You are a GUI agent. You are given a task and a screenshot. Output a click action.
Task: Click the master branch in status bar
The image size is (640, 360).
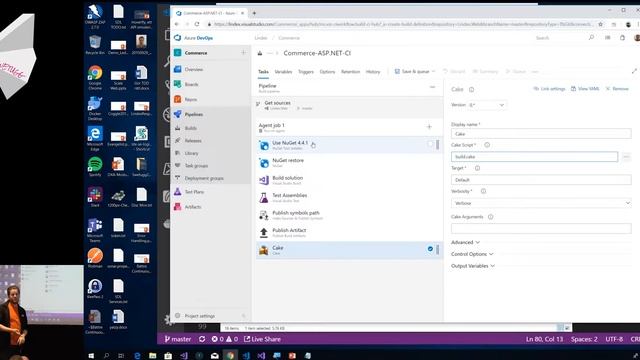click(x=178, y=339)
